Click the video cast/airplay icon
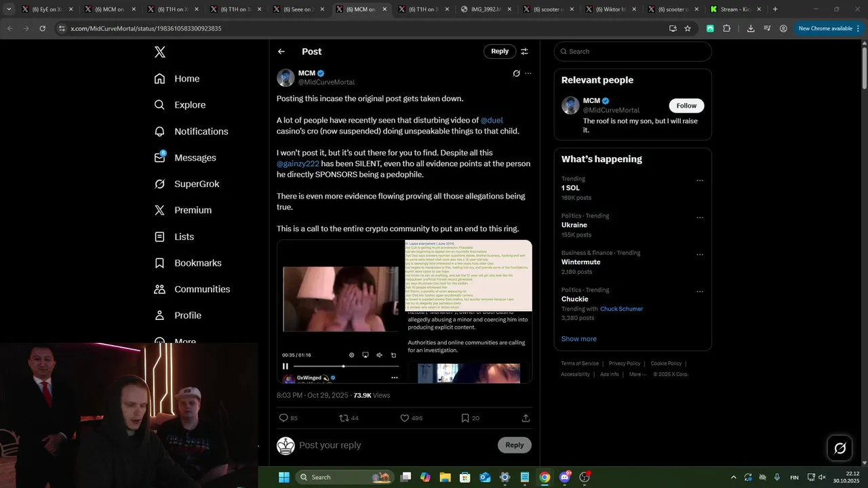868x488 pixels. [366, 355]
